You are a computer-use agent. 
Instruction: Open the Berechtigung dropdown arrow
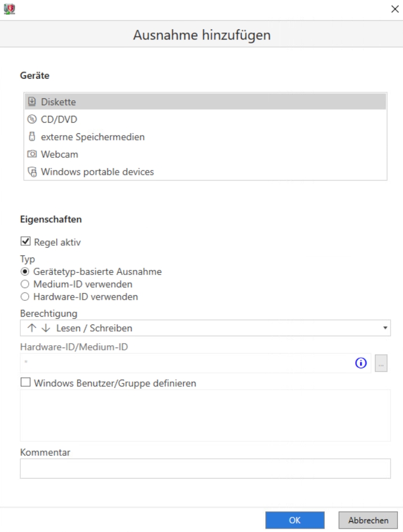pyautogui.click(x=385, y=328)
